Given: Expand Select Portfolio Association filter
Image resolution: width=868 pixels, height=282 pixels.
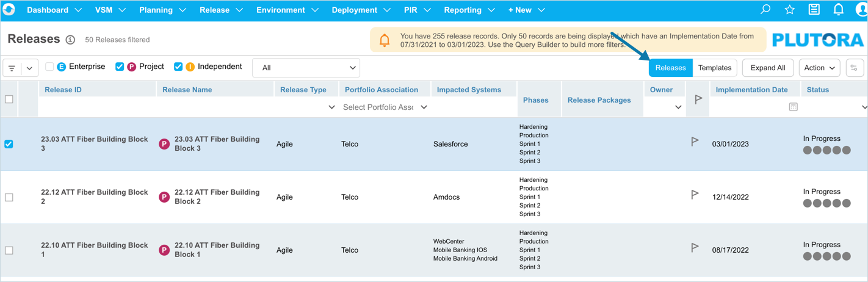Looking at the screenshot, I should pos(385,107).
